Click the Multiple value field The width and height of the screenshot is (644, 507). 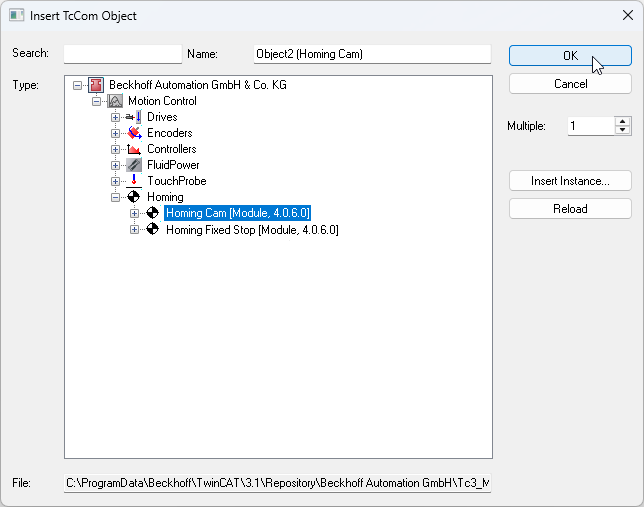point(591,126)
